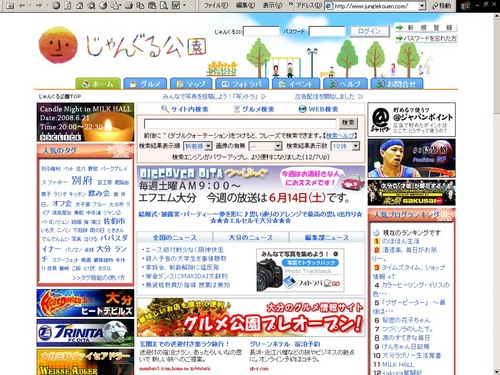Click the ログイン login button
Screen dimensions: 500x375
click(369, 31)
